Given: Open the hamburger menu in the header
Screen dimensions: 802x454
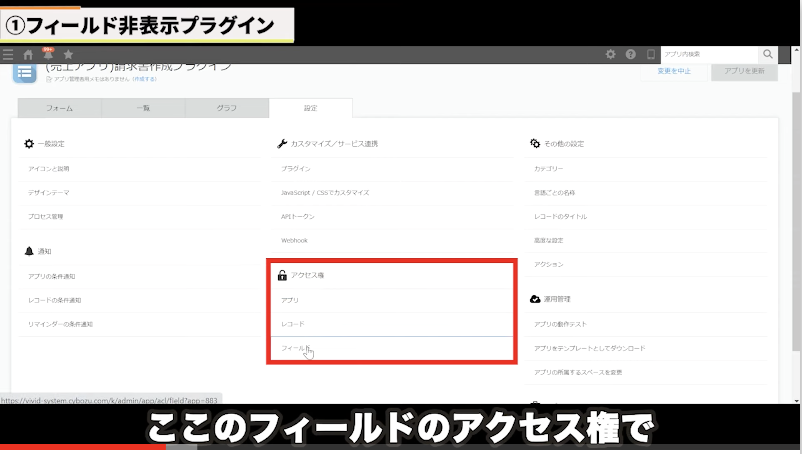Looking at the screenshot, I should [x=8, y=54].
